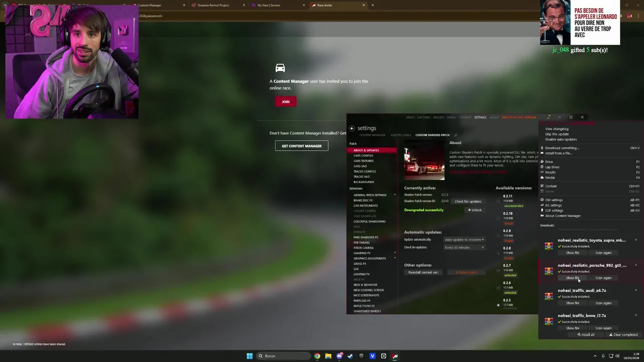This screenshot has width=644, height=362.
Task: Click the car icon on Race Invite page
Action: click(x=280, y=68)
